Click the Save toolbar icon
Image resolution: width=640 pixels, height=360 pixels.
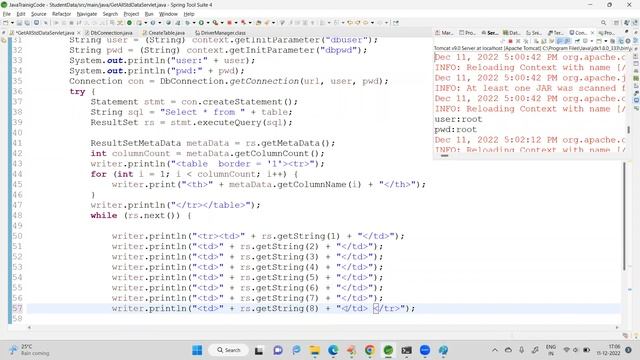[19, 23]
